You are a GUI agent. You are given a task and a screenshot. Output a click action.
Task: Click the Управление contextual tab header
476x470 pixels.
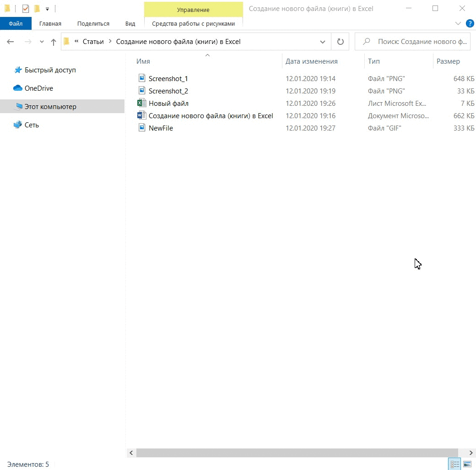(x=193, y=10)
